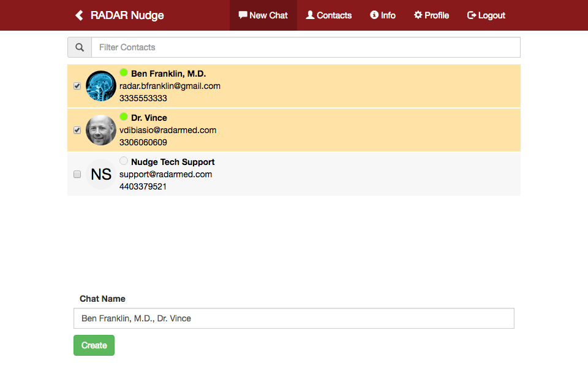The image size is (588, 368).
Task: Click Ben Franklin's brain scan avatar
Action: pos(101,86)
